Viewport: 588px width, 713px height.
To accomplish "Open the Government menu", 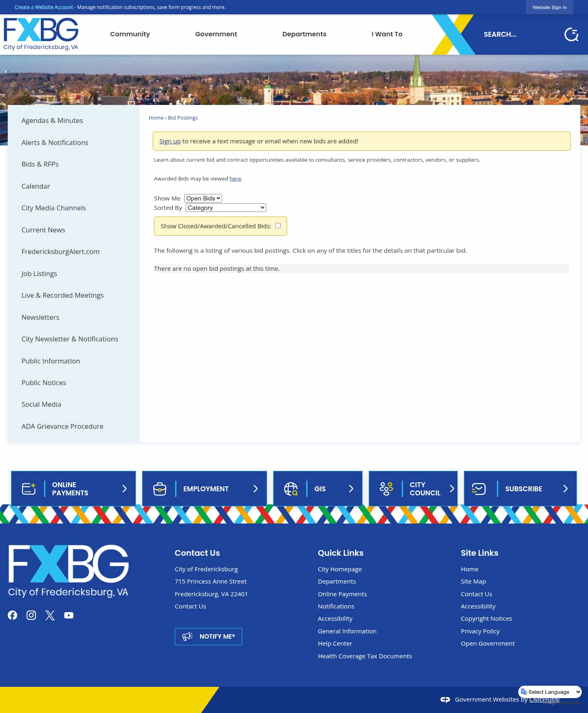I will tap(216, 34).
